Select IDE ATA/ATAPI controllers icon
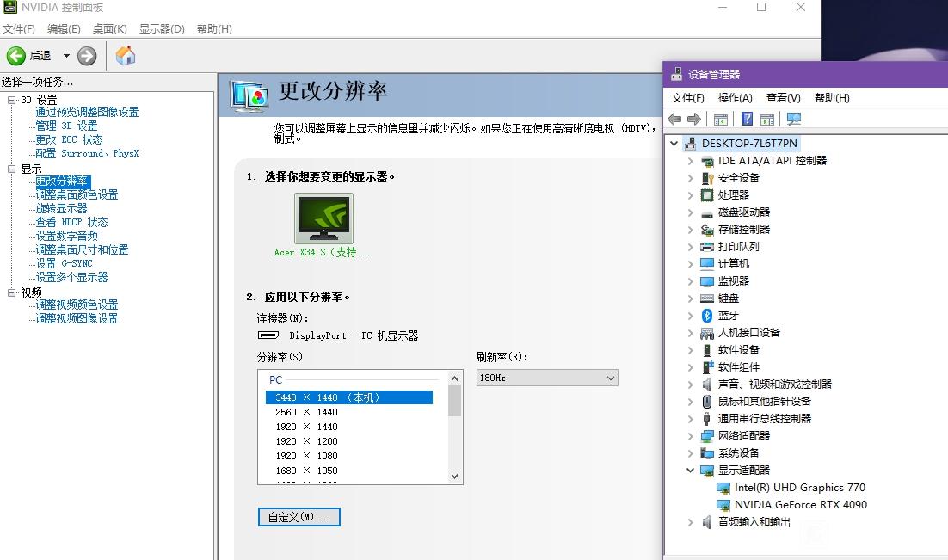948x560 pixels. pyautogui.click(x=707, y=161)
